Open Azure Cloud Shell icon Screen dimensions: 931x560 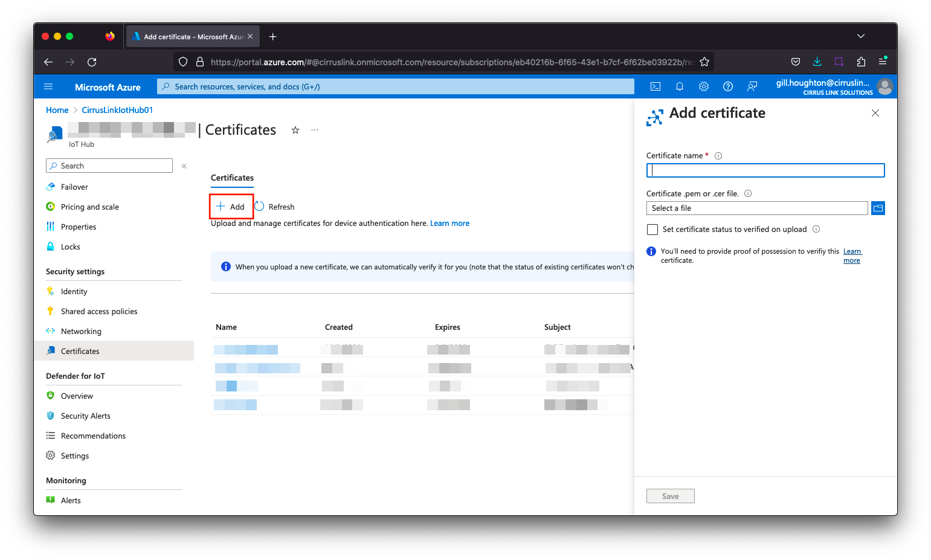pyautogui.click(x=655, y=86)
